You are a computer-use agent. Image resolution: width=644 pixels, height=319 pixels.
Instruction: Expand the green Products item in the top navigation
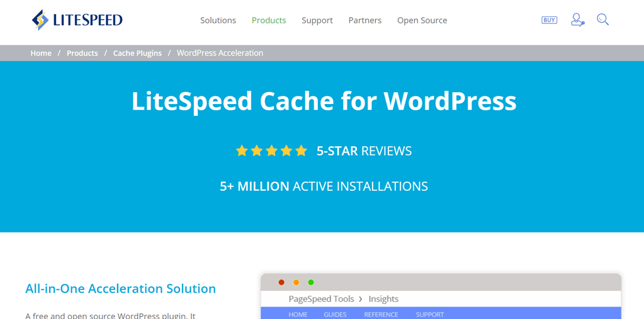click(x=269, y=20)
